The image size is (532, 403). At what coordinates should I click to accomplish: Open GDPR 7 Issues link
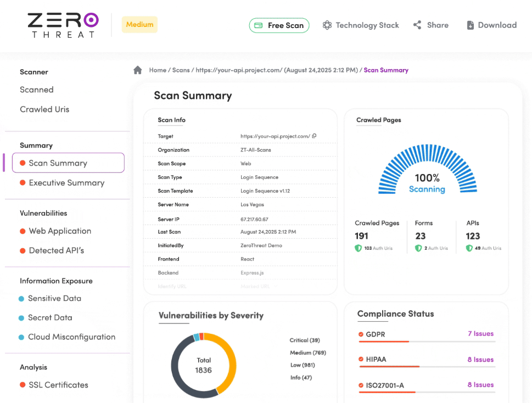[x=480, y=334]
